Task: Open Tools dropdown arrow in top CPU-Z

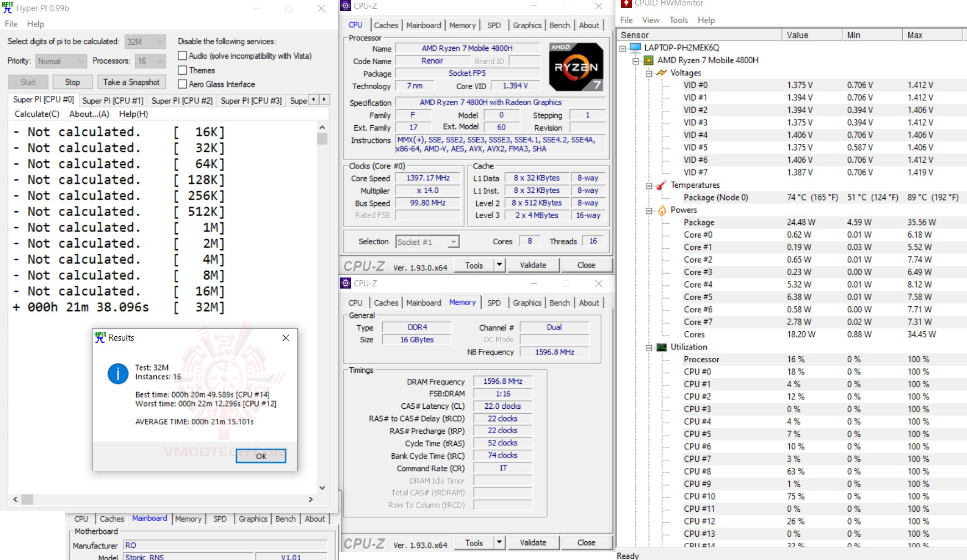Action: coord(499,265)
